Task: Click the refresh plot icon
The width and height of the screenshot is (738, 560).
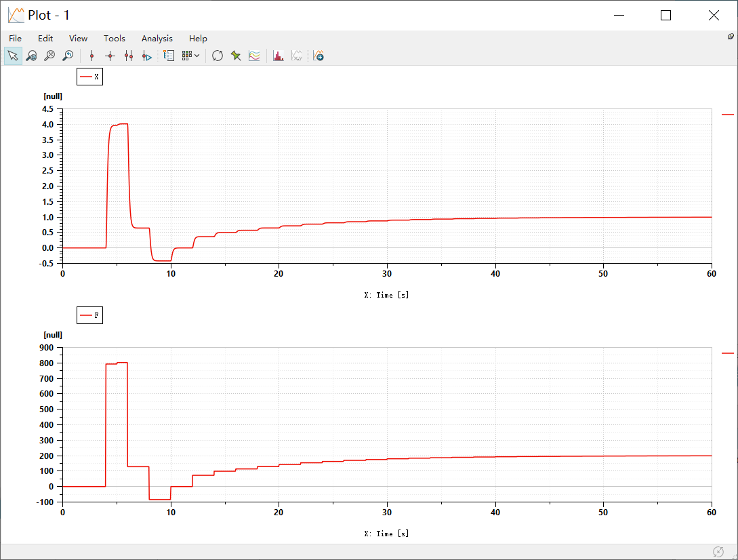Action: tap(218, 56)
